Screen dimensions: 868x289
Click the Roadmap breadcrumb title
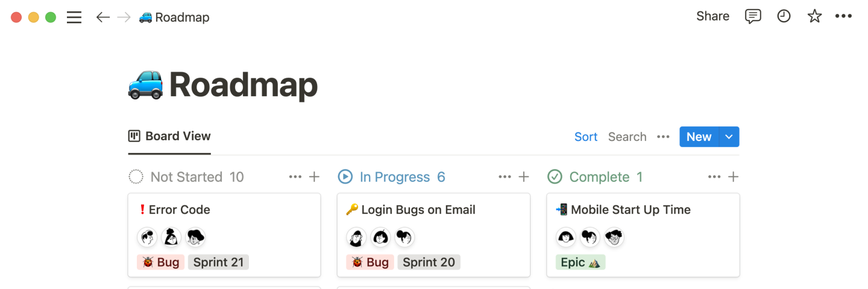[x=181, y=17]
